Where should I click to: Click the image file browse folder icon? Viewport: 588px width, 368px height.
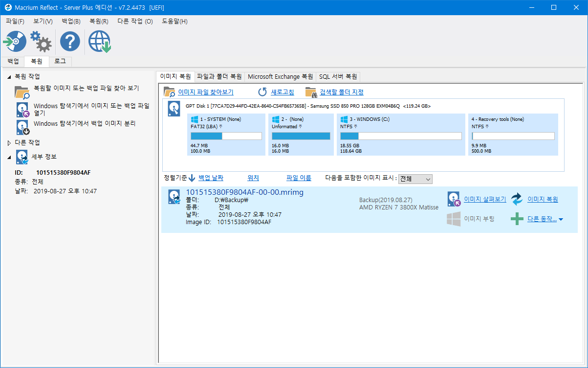[170, 92]
